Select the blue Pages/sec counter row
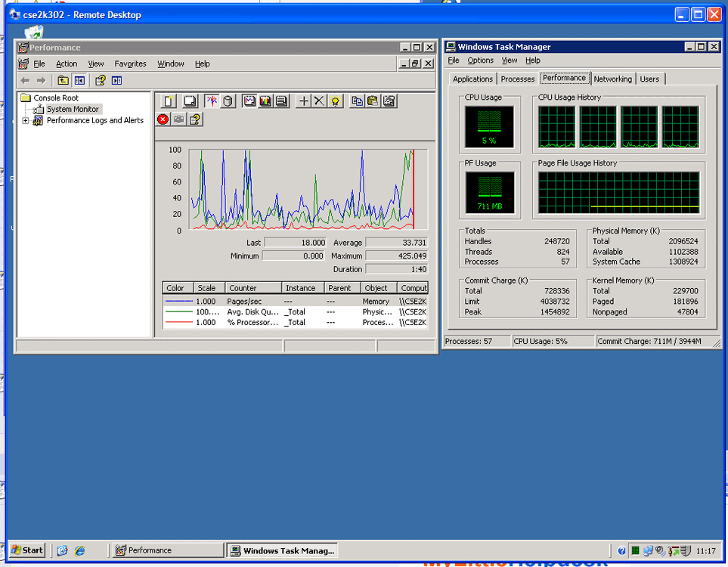The height and width of the screenshot is (567, 728). (296, 302)
